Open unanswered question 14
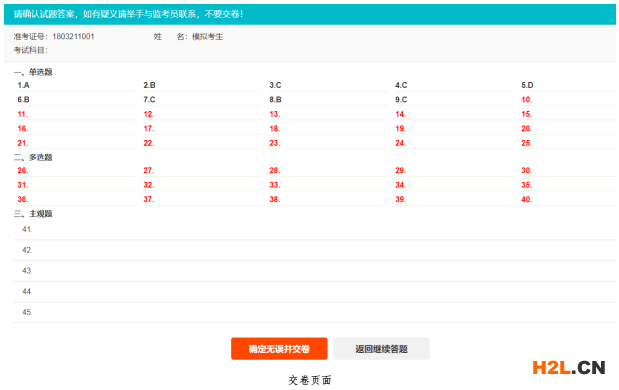 click(x=400, y=114)
